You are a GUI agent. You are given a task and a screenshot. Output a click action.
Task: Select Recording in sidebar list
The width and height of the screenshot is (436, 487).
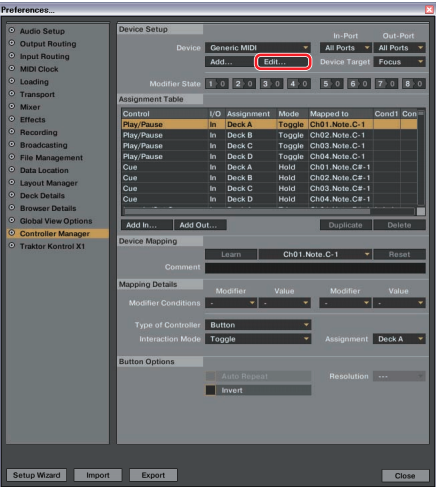point(38,132)
